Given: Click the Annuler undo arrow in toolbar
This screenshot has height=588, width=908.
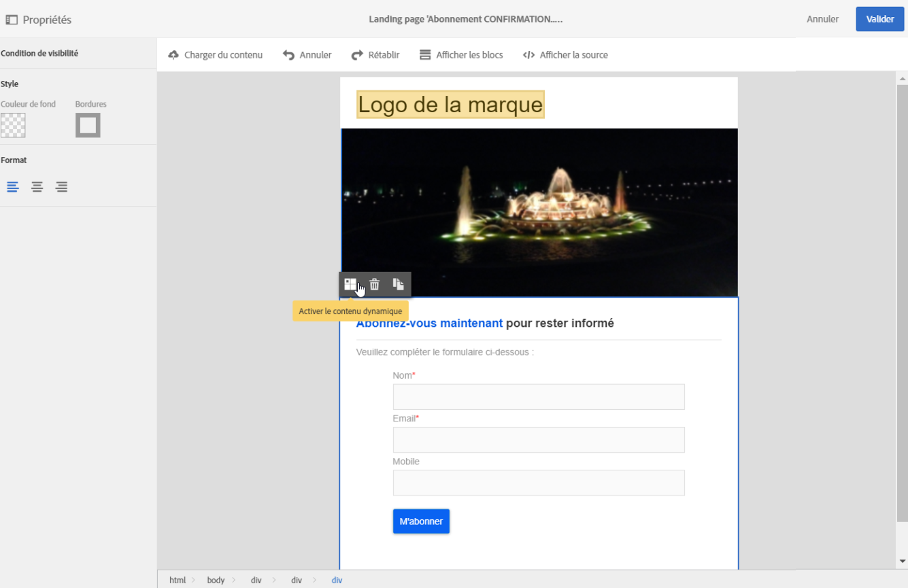Looking at the screenshot, I should click(x=289, y=55).
